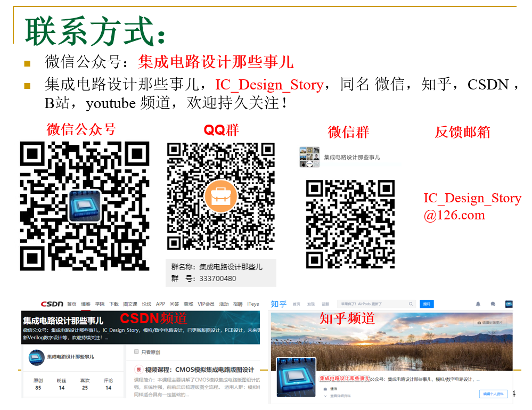Open Zhihu messages chat bubble icon
Screen dimensions: 532x410
493,304
